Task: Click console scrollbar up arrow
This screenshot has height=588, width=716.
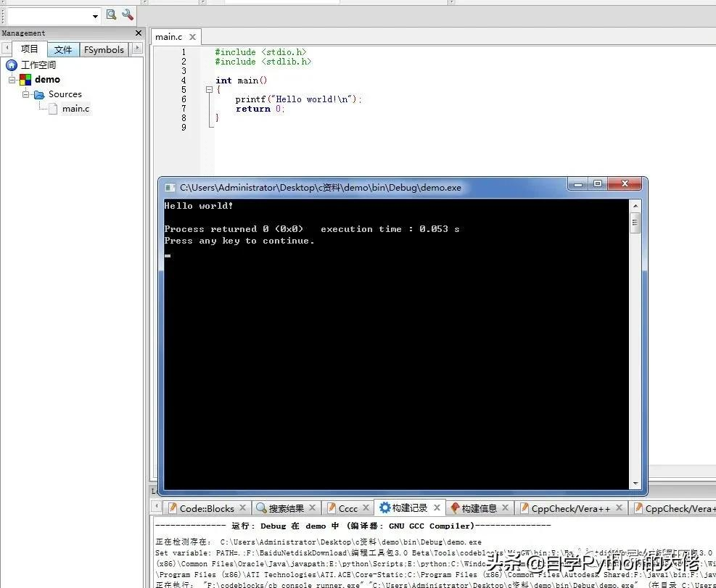Action: 635,207
